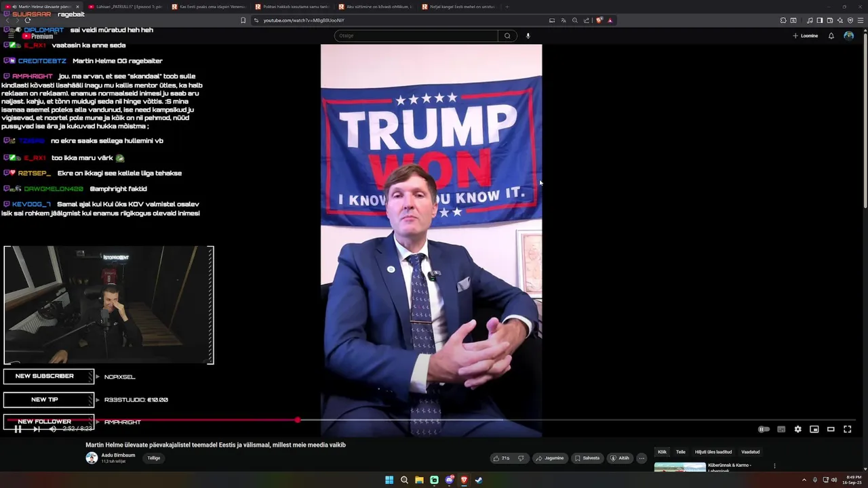Click the Aitäh thanks button
Screen dimensions: 868x488
tap(620, 458)
